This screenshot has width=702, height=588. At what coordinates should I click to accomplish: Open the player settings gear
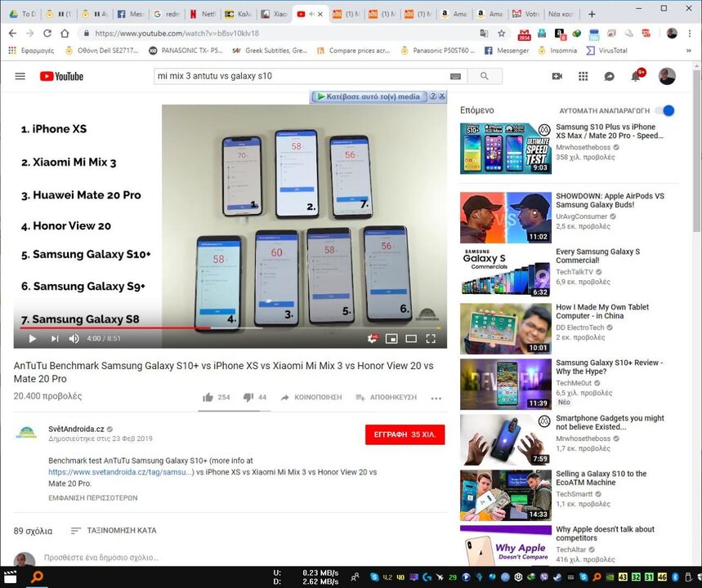point(373,339)
